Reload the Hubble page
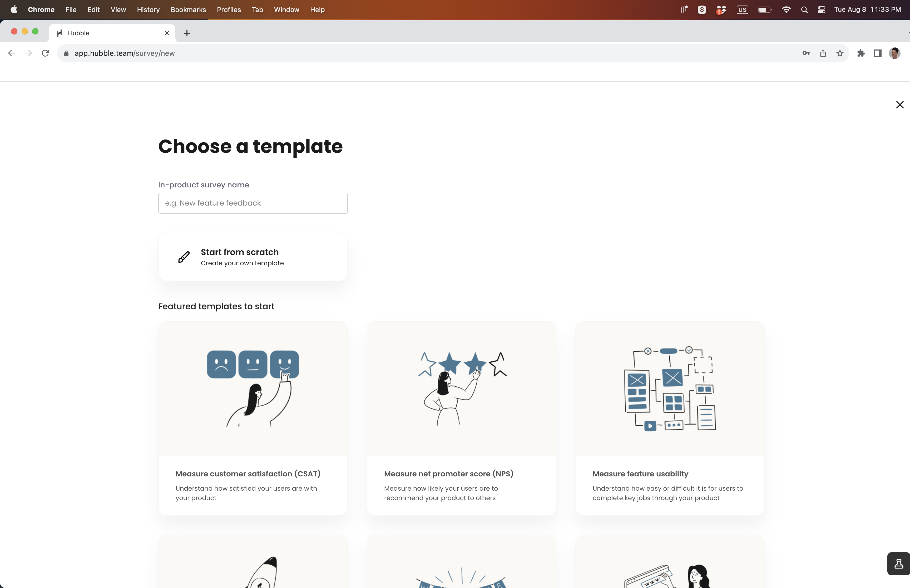This screenshot has height=588, width=910. point(46,53)
